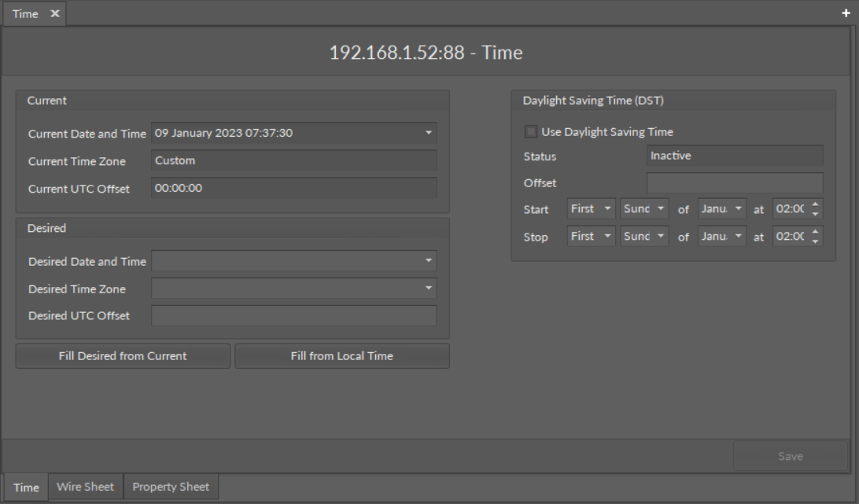Click the Save button
Screen dimensions: 859x504
790,456
